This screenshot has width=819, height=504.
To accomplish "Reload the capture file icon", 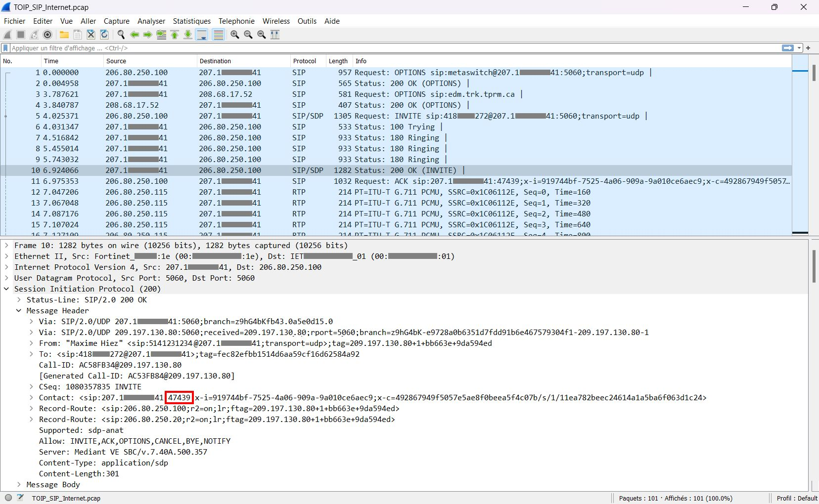I will [104, 35].
